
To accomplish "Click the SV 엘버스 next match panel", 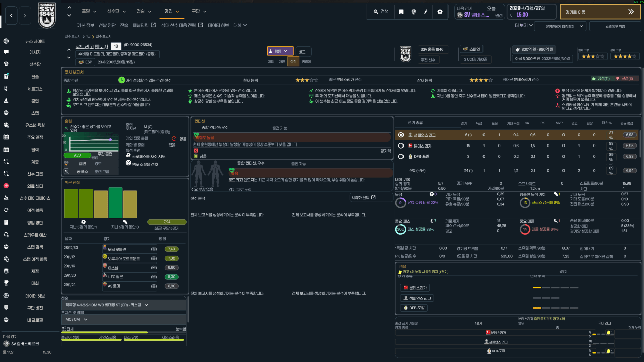I will 478,12.
